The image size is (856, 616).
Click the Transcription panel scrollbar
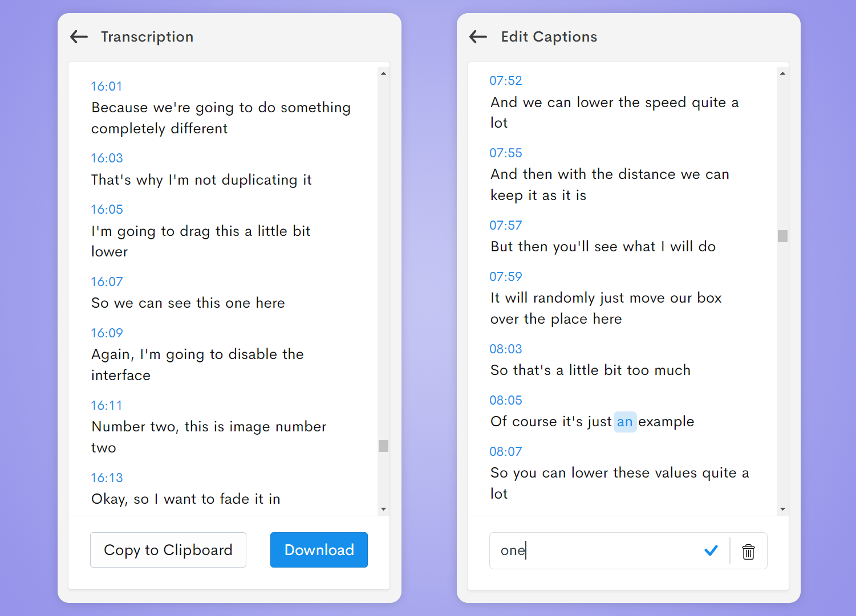(x=383, y=445)
